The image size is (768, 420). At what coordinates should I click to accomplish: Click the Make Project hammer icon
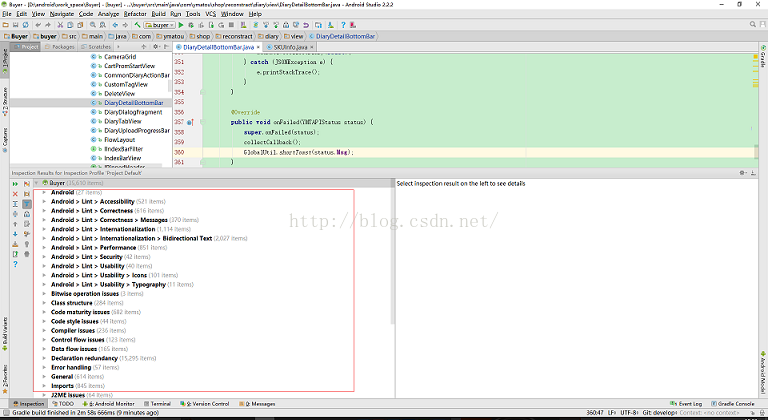tap(138, 25)
